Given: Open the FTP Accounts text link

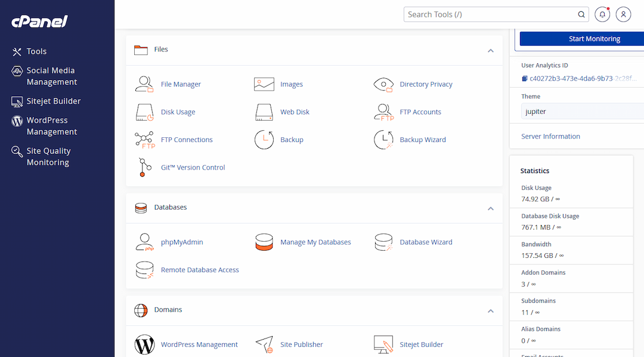Looking at the screenshot, I should point(420,112).
